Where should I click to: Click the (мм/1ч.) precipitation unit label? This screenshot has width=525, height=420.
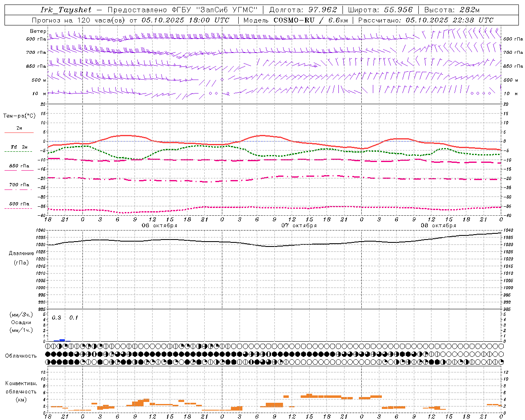[x=21, y=330]
